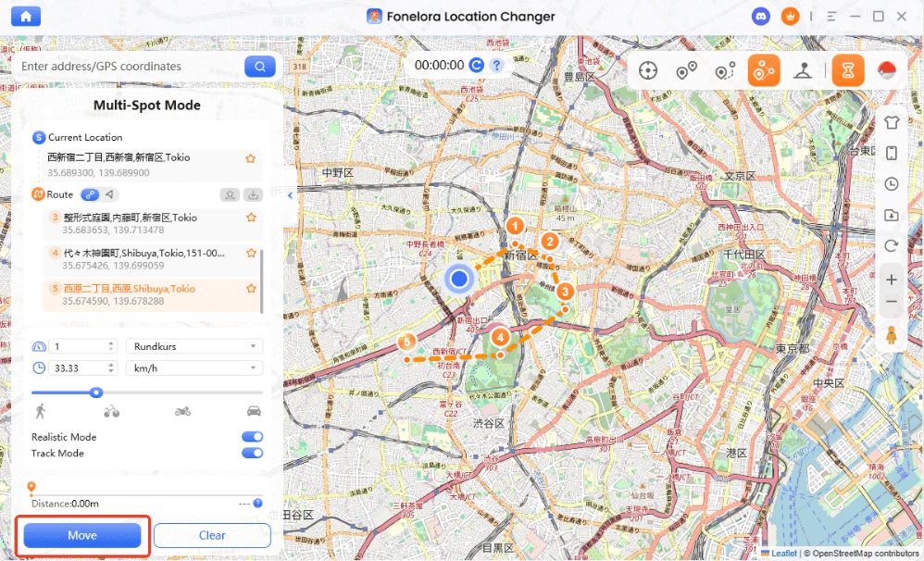Click the route list scrollbar

click(262, 280)
